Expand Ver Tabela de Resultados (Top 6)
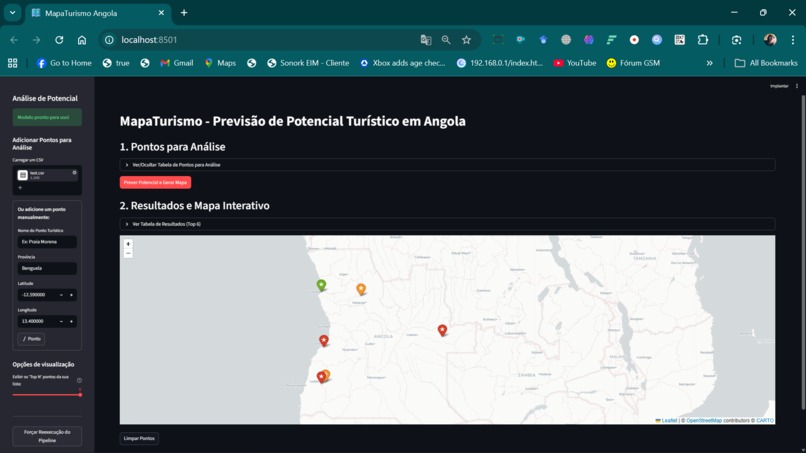The width and height of the screenshot is (806, 453). tap(447, 224)
